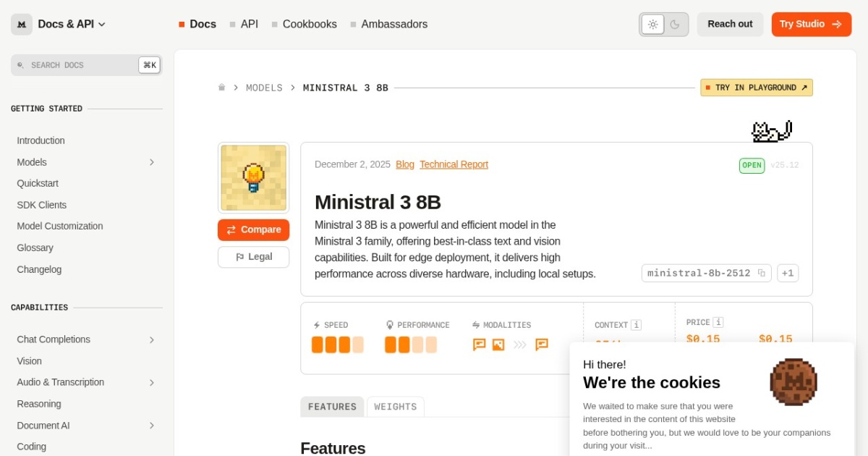Click the OPEN badge on the model card
The height and width of the screenshot is (456, 868).
click(752, 165)
